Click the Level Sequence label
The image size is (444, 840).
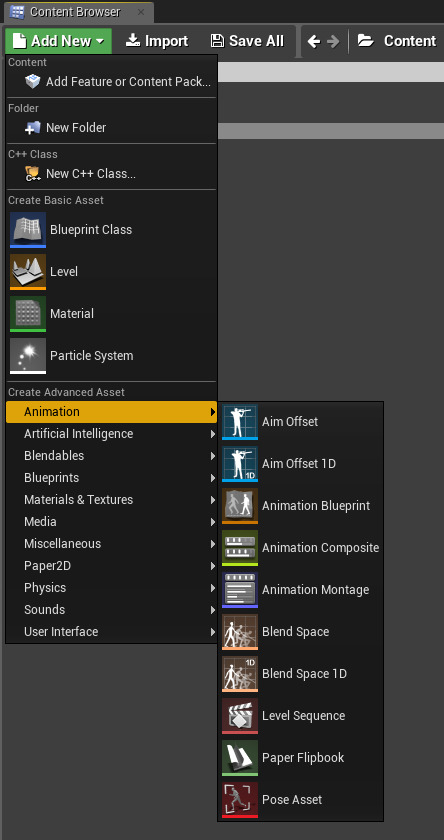tap(304, 716)
